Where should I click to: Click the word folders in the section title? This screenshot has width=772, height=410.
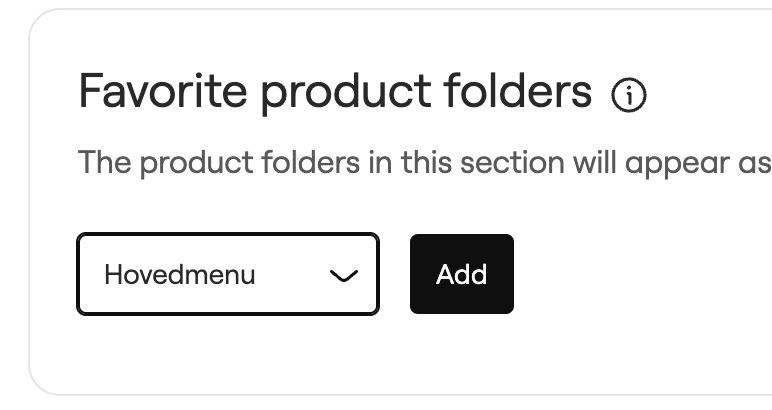click(517, 91)
